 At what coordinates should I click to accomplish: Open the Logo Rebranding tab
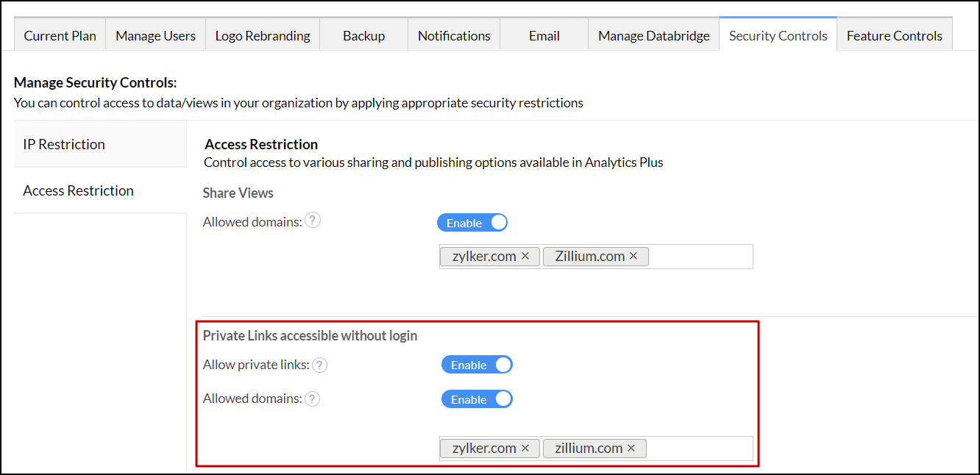[263, 35]
